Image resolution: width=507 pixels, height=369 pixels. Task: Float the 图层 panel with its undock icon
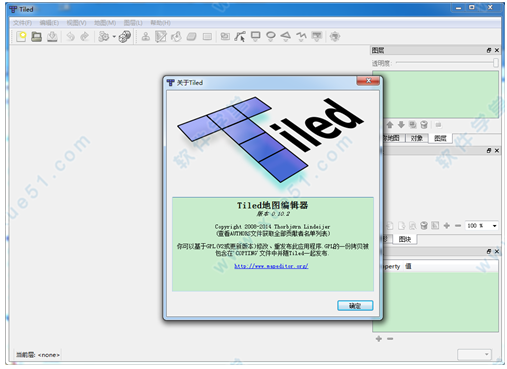489,50
